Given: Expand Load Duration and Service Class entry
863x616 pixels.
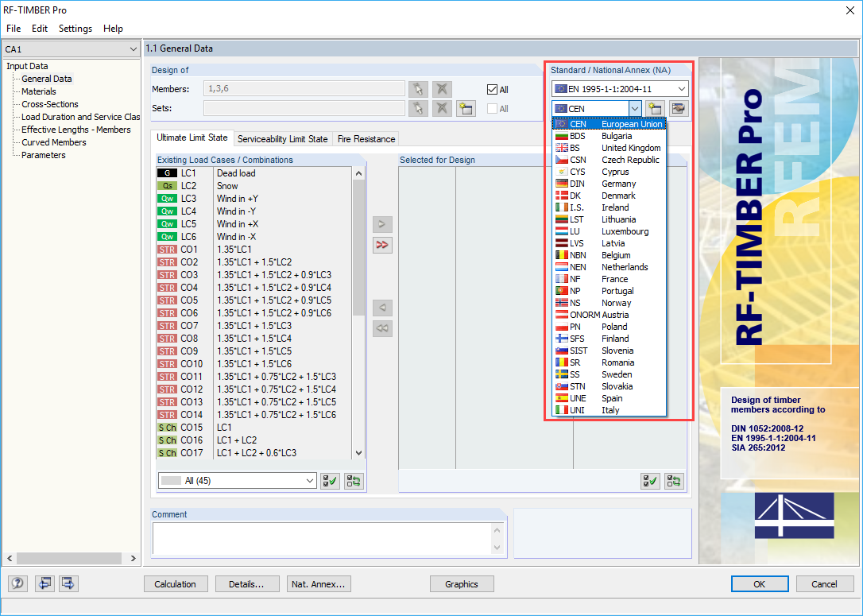Looking at the screenshot, I should point(80,117).
